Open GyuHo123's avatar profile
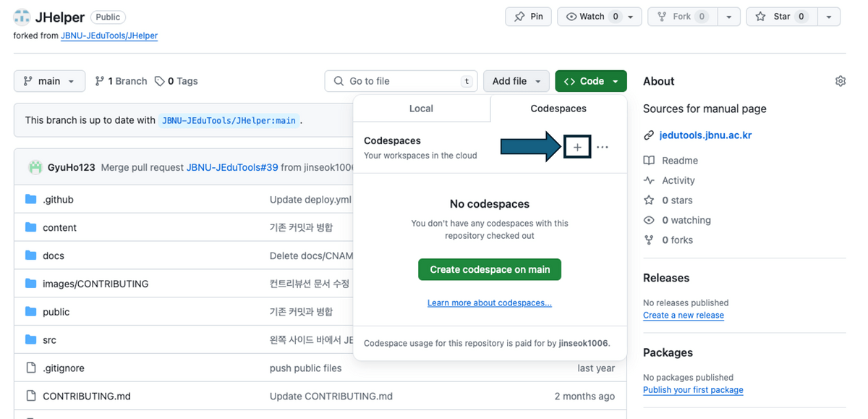868x419 pixels. (x=35, y=166)
